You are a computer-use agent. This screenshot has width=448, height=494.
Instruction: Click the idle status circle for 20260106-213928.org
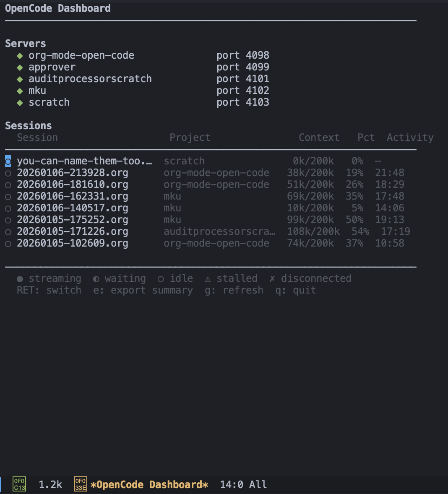coord(8,173)
